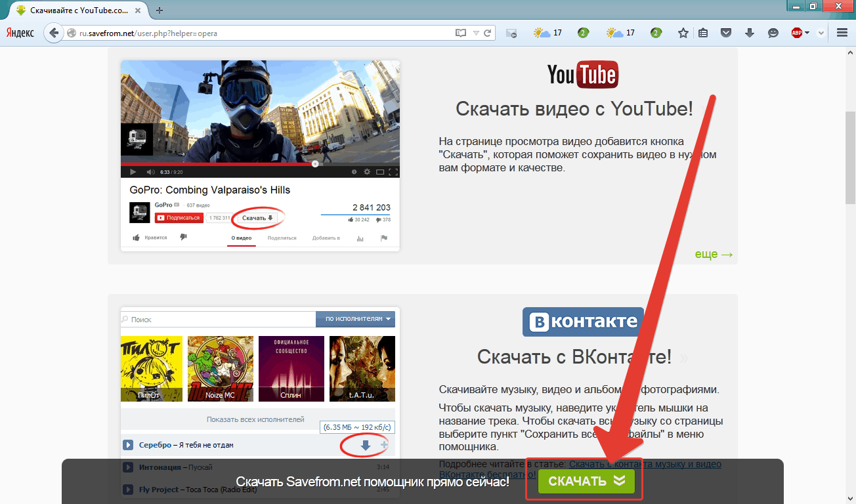The height and width of the screenshot is (504, 856).
Task: Open video settings gear icon
Action: click(x=367, y=172)
